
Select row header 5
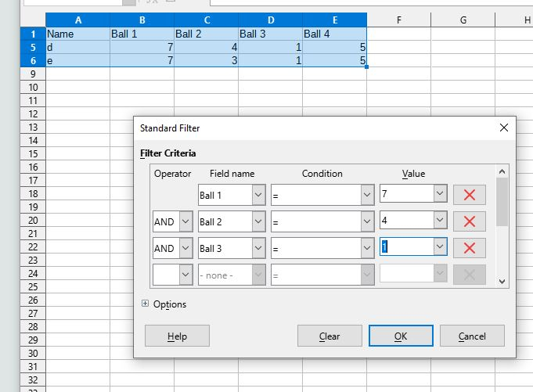pos(33,48)
